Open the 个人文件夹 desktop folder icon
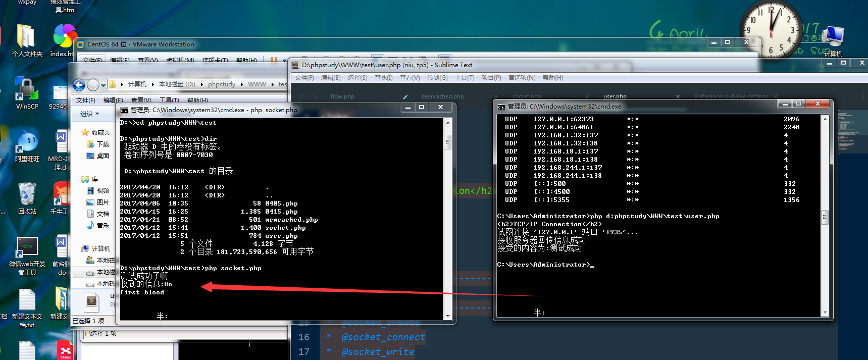This screenshot has height=360, width=868. click(x=26, y=36)
